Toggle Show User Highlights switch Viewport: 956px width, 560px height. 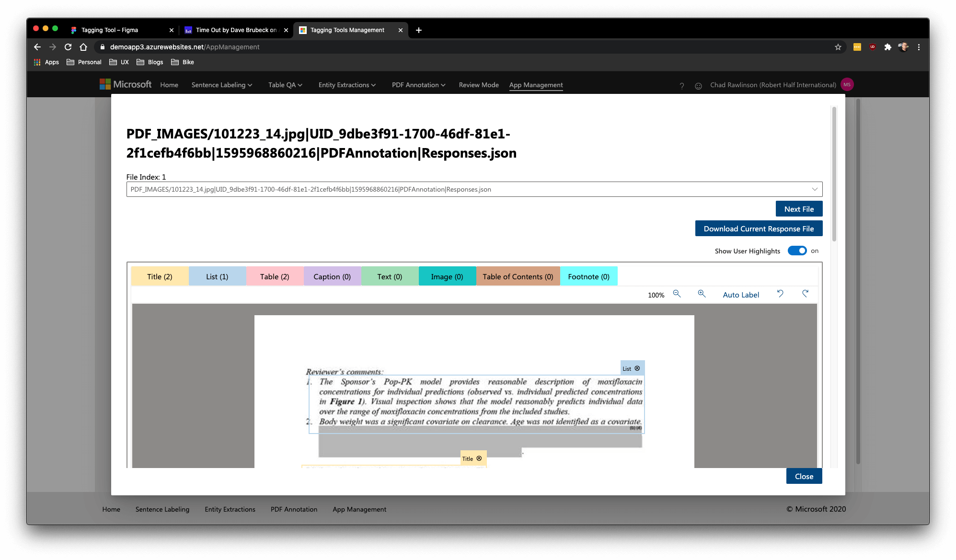coord(797,251)
